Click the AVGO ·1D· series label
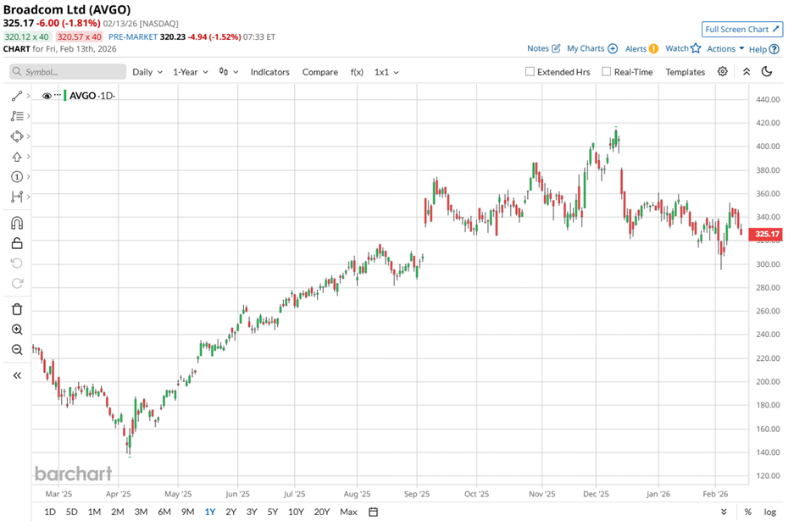The image size is (794, 532). point(92,96)
